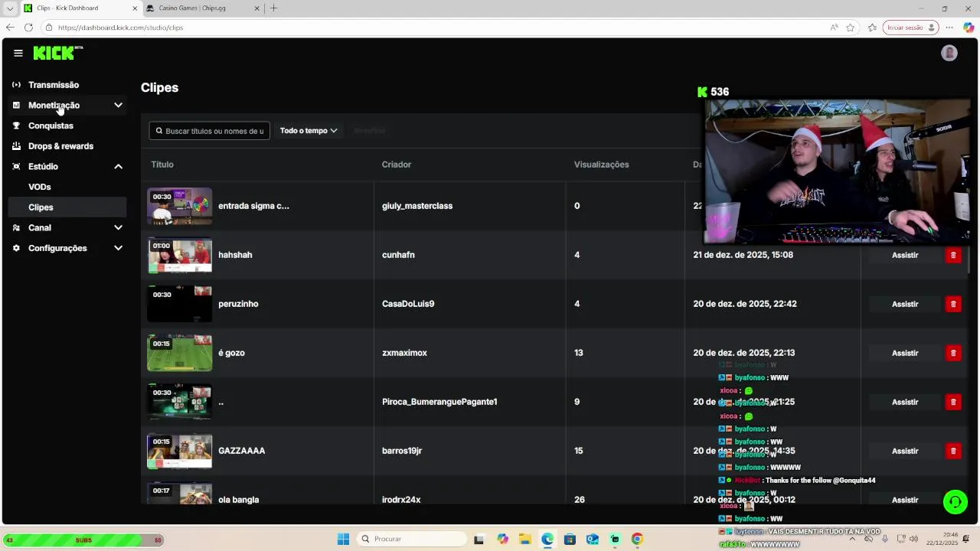Open the entrada sigma clip thumbnail
Viewport: 980px width, 551px height.
click(179, 206)
